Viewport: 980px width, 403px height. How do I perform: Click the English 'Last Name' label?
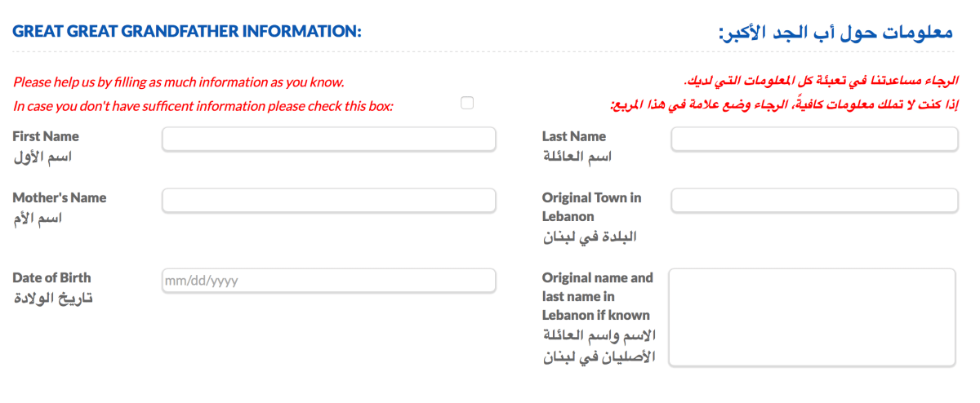pyautogui.click(x=574, y=136)
